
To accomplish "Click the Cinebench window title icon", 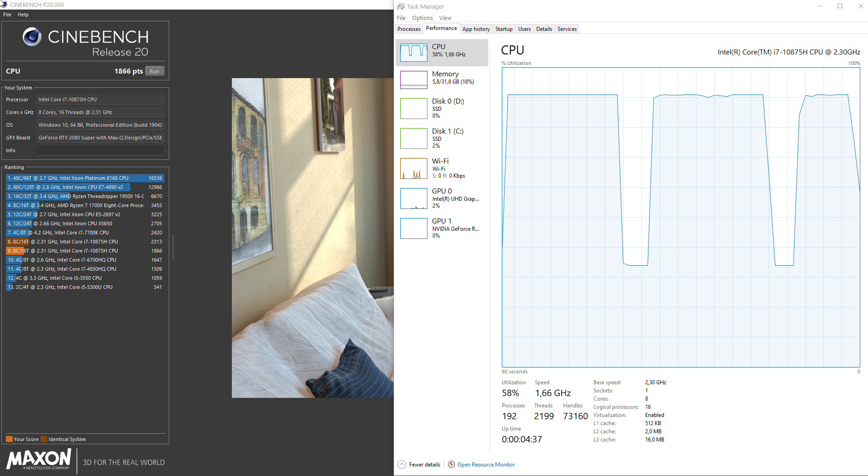I will [x=4, y=4].
